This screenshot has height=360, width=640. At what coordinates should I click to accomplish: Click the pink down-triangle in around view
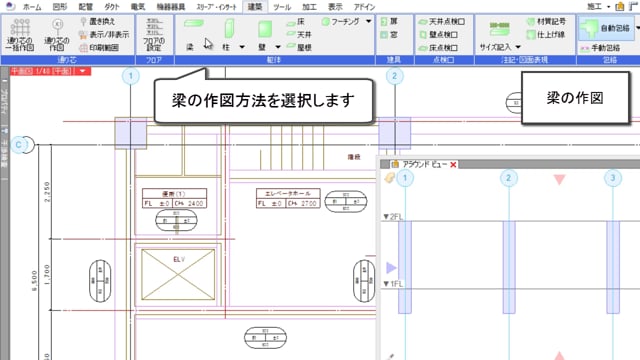pyautogui.click(x=559, y=180)
